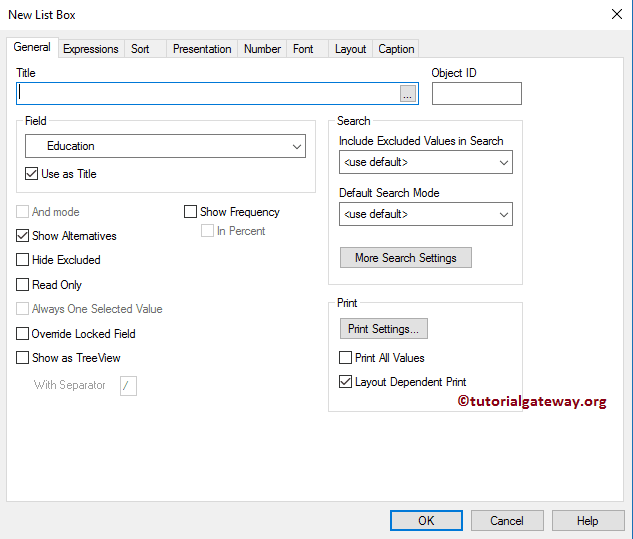Check the Print All Values box
Screen dimensions: 633x539
pyautogui.click(x=346, y=358)
